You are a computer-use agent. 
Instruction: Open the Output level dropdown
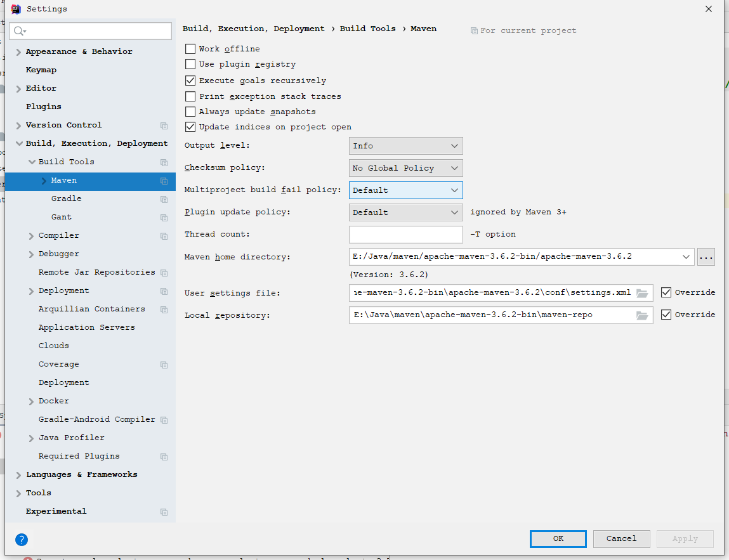tap(406, 146)
